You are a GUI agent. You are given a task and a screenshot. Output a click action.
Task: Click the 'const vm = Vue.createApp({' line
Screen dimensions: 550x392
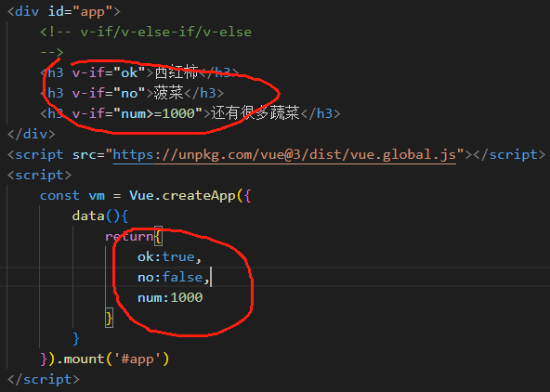(x=146, y=195)
